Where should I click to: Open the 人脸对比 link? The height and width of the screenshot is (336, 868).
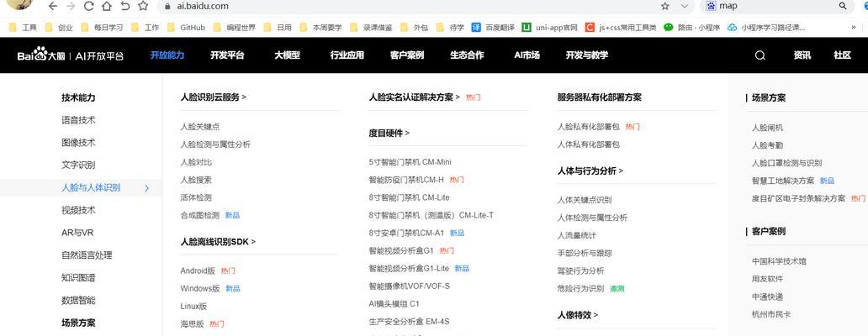(196, 162)
